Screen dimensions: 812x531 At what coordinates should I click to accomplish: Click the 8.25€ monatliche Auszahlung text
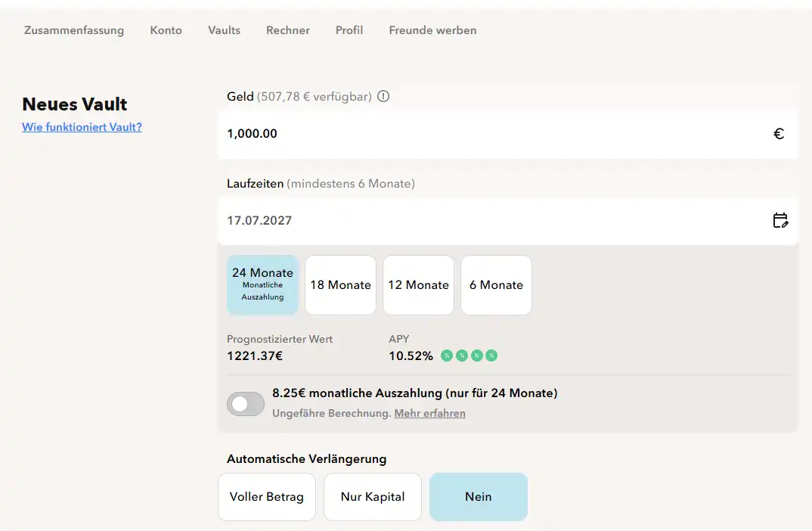(x=415, y=393)
